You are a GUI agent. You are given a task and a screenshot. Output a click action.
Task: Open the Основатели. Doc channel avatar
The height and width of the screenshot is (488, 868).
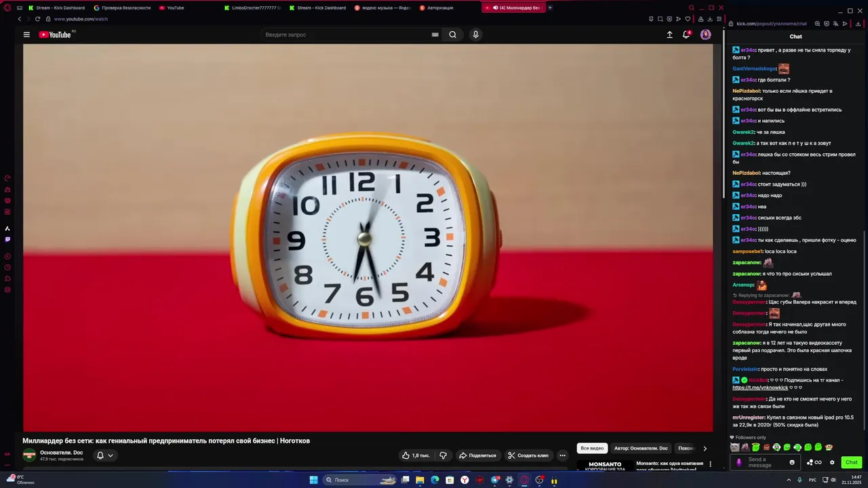(29, 455)
